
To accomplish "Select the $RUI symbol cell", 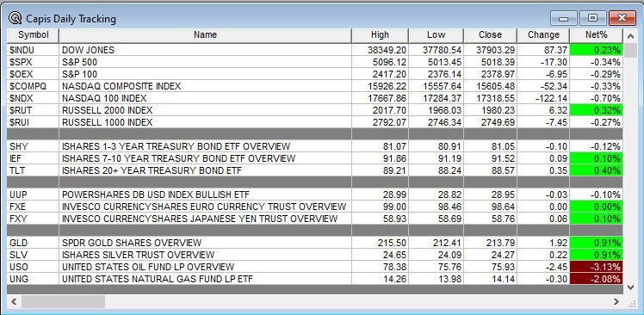I will pos(34,122).
